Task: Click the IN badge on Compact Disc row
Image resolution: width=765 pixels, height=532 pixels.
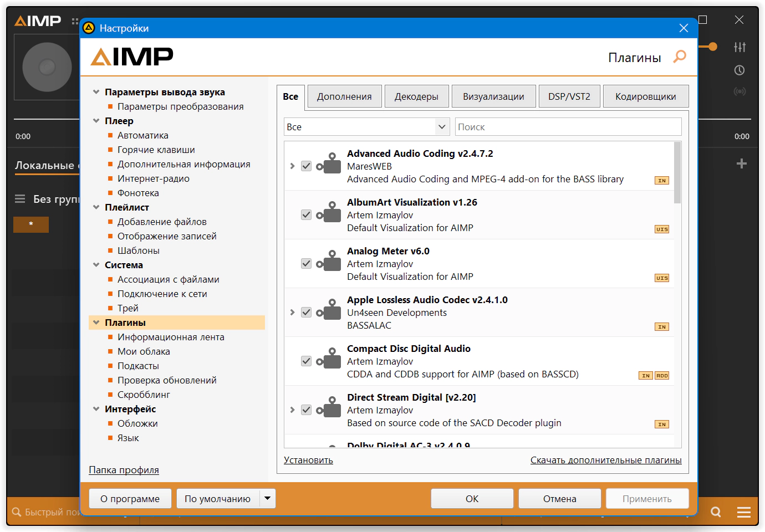Action: [646, 376]
